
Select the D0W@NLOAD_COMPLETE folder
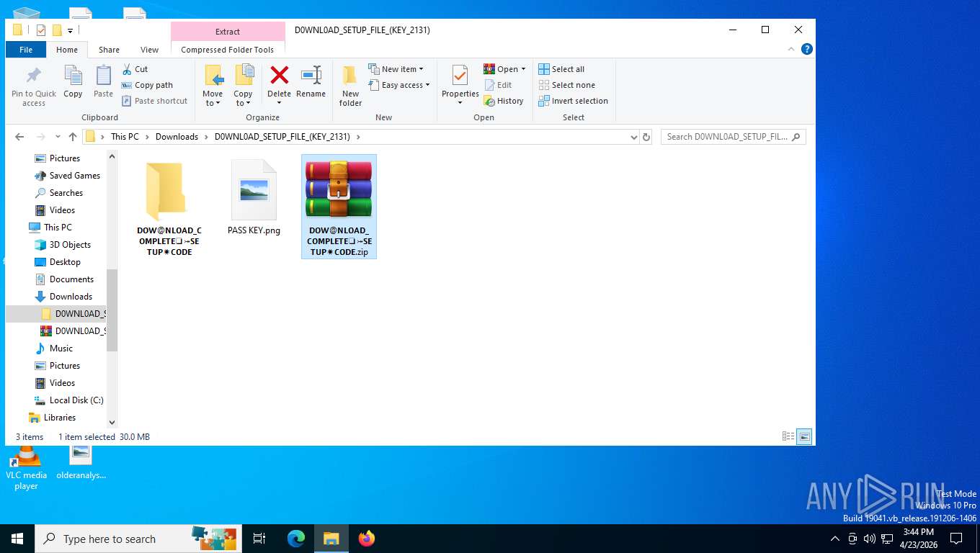tap(169, 208)
